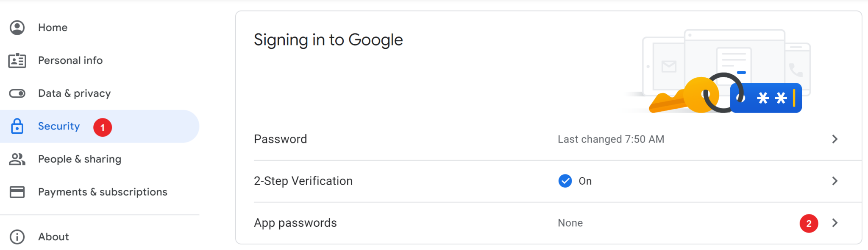Click the About info circle icon

pos(17,237)
